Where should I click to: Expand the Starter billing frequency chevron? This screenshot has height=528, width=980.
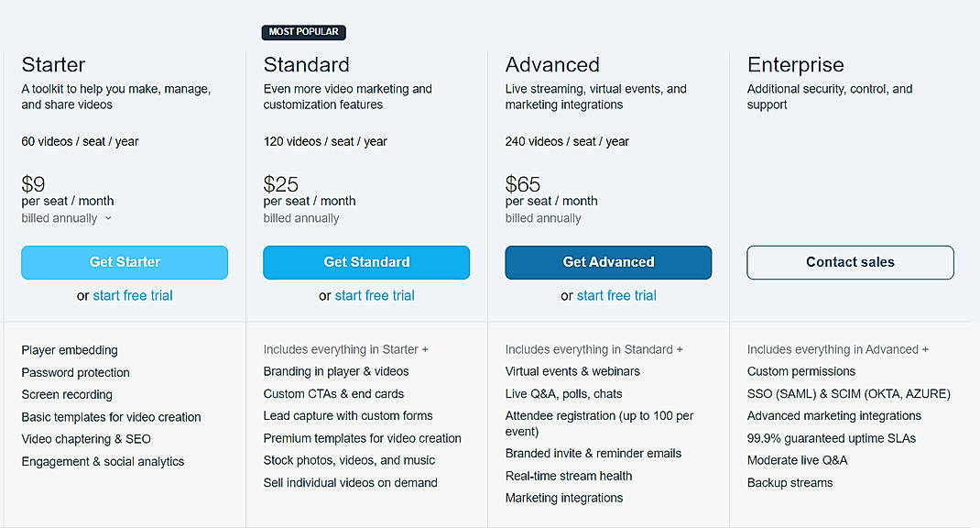click(x=107, y=218)
